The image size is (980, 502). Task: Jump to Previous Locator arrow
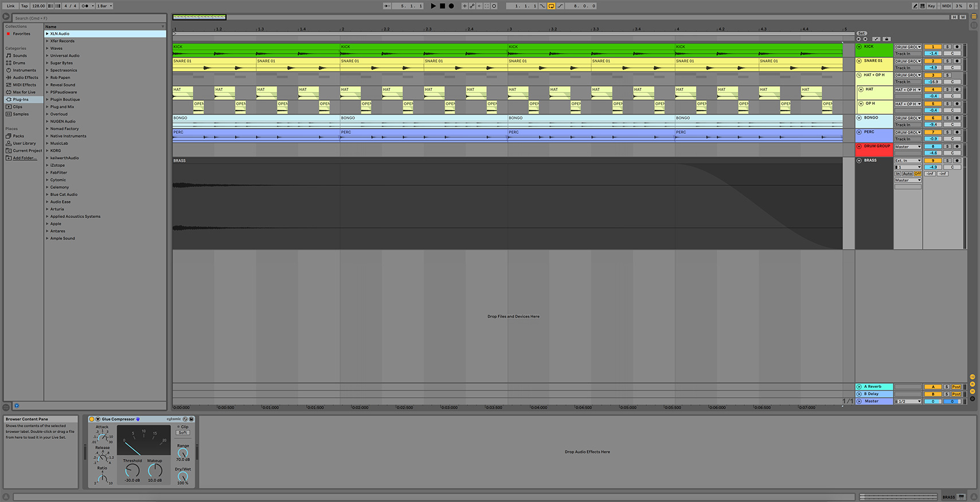pyautogui.click(x=859, y=39)
